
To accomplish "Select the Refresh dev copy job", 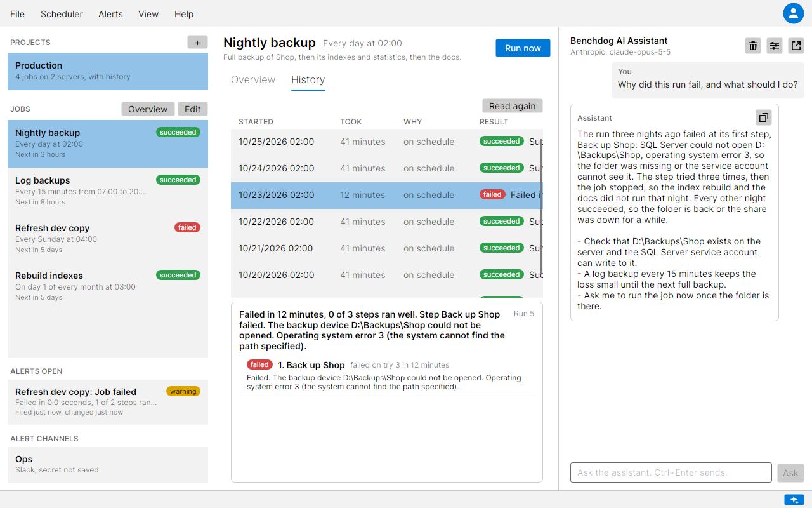I will (x=108, y=239).
